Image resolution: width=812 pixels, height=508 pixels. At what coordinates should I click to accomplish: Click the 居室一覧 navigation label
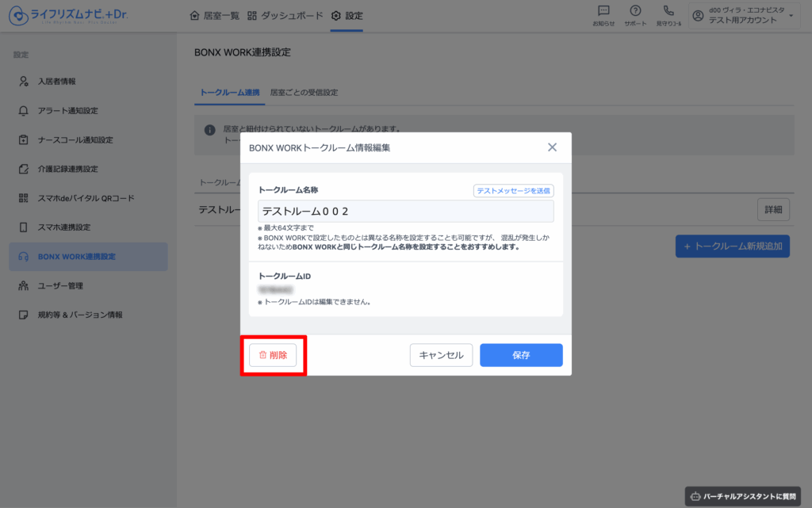pos(221,16)
